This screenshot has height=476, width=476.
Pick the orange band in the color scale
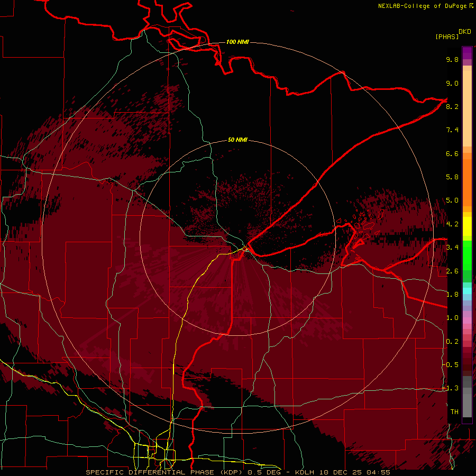tap(467, 183)
